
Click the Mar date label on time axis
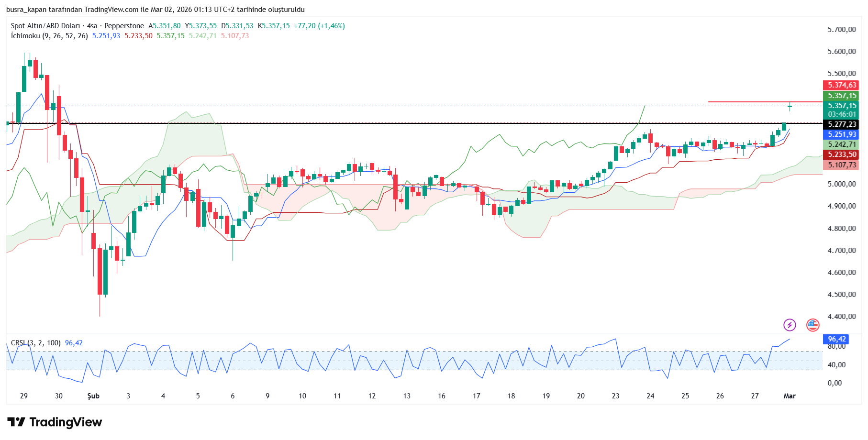(x=789, y=396)
